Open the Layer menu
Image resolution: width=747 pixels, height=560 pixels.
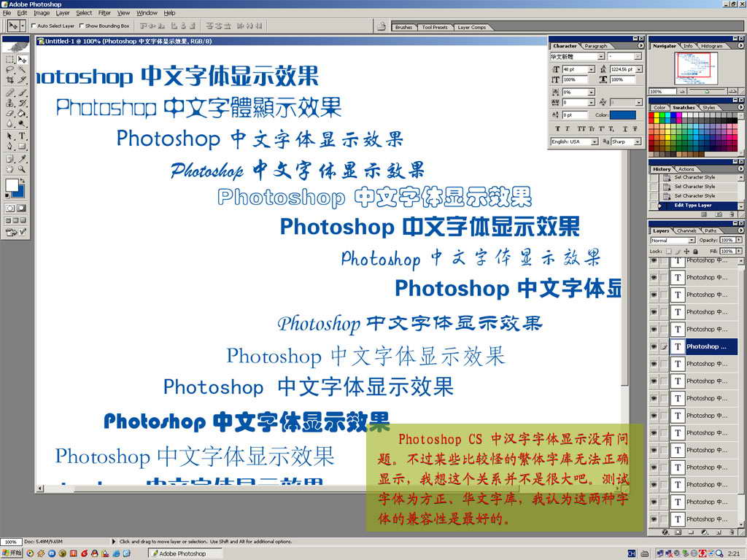click(63, 13)
